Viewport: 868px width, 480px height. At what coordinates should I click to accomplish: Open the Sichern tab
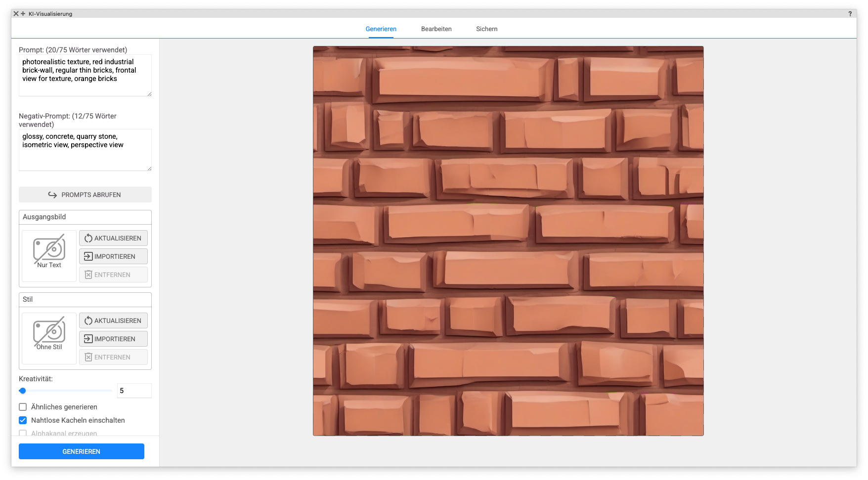[x=486, y=29]
